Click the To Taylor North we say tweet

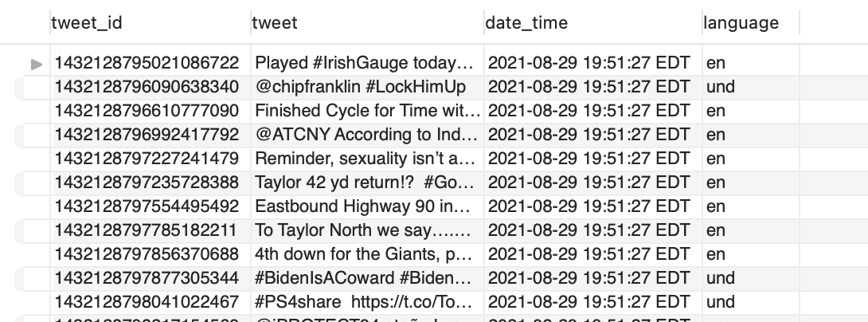click(367, 230)
